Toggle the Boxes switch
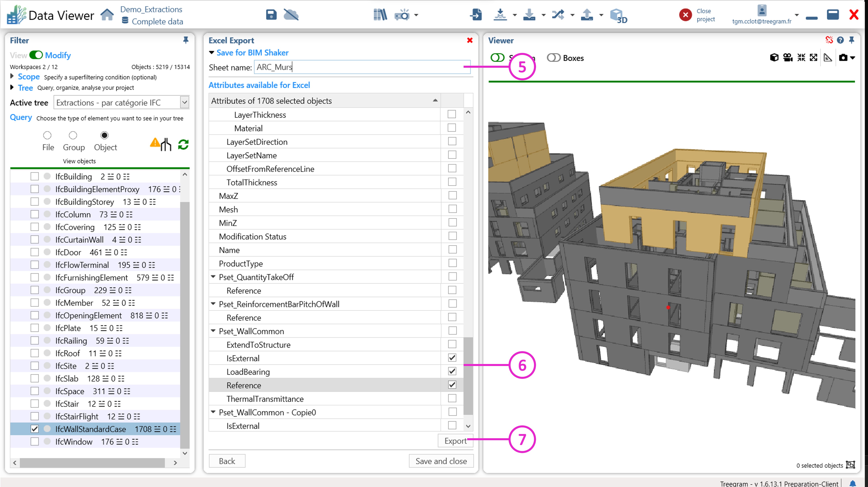The height and width of the screenshot is (487, 868). coord(553,58)
